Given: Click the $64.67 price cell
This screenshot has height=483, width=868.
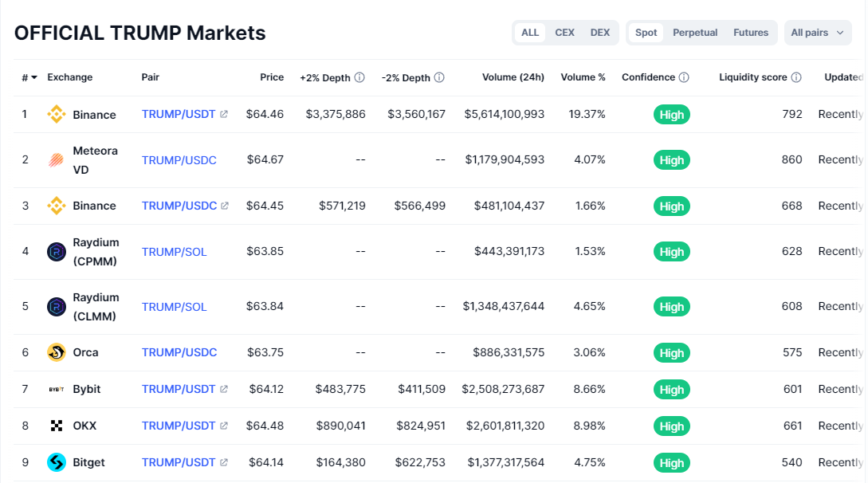Looking at the screenshot, I should tap(265, 159).
